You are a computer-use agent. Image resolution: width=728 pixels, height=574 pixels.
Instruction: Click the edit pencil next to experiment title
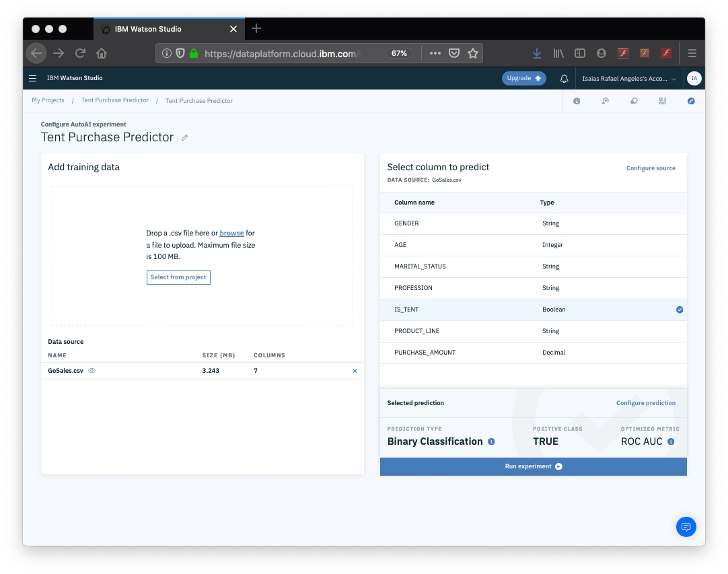184,137
